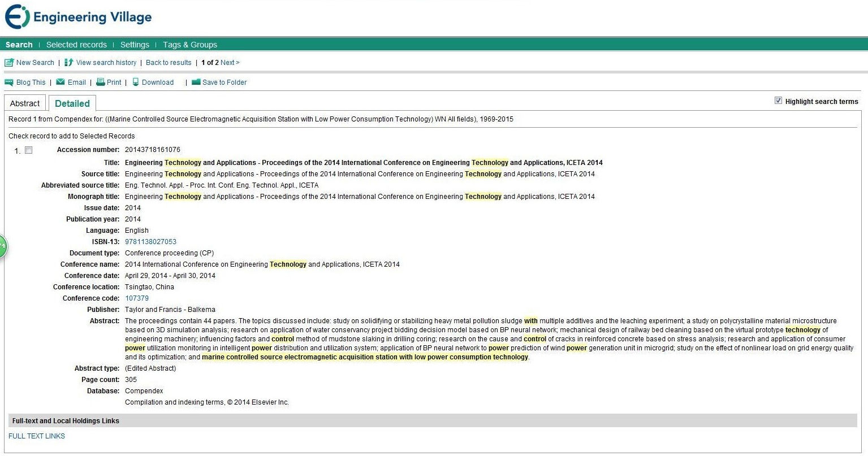
Task: Open Tags & Groups menu
Action: click(190, 45)
